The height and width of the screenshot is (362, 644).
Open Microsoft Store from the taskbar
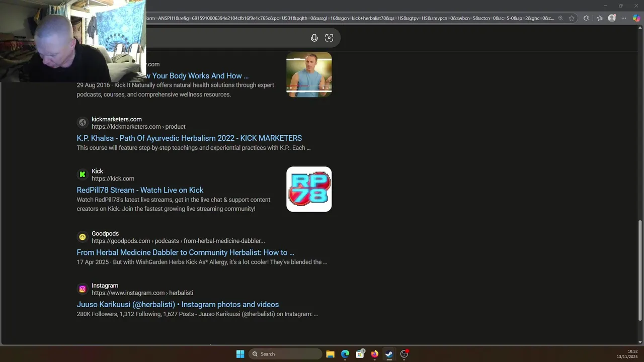[x=360, y=354]
